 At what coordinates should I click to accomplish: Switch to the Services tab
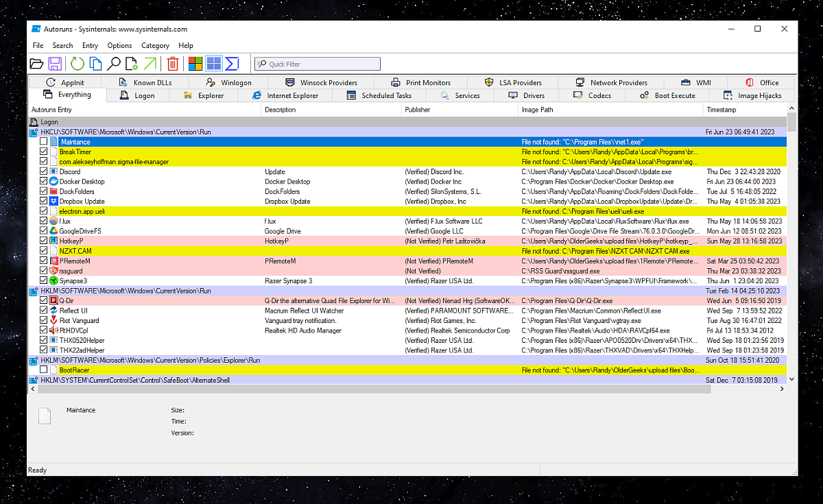(x=460, y=95)
